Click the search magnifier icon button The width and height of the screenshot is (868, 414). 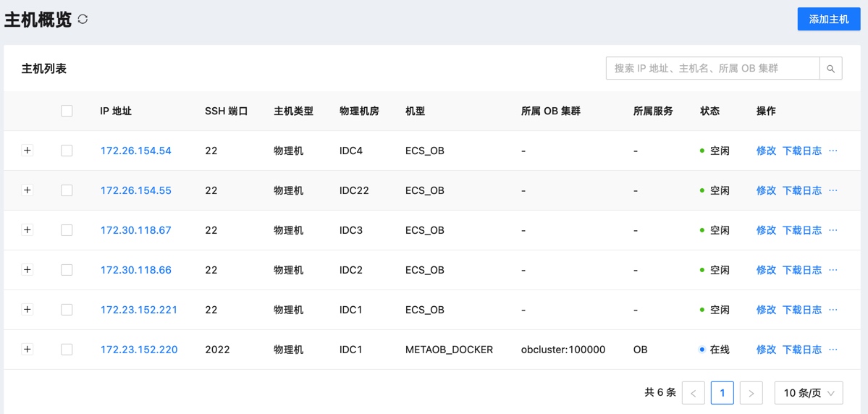tap(830, 68)
